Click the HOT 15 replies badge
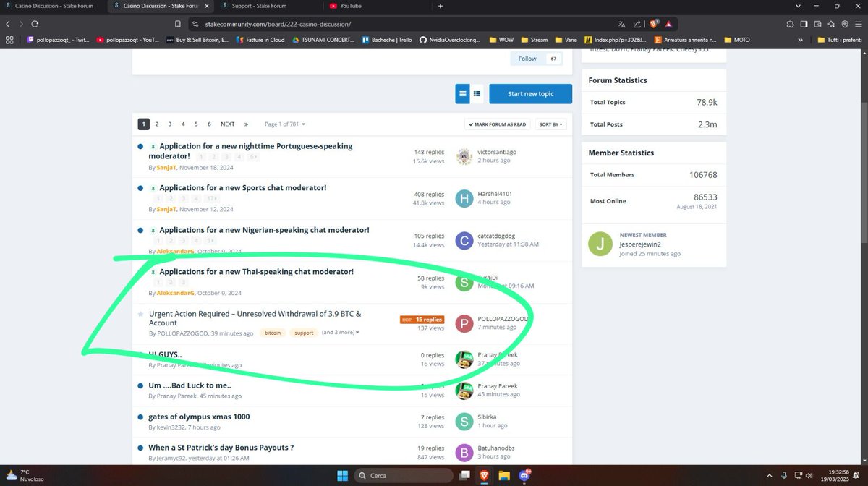The image size is (868, 486). pyautogui.click(x=422, y=319)
